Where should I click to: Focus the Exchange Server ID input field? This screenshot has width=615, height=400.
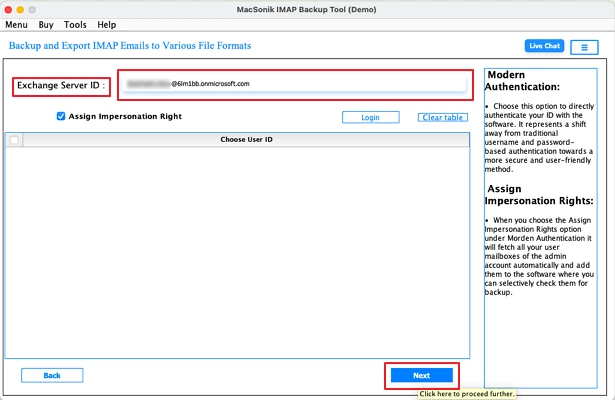click(295, 84)
